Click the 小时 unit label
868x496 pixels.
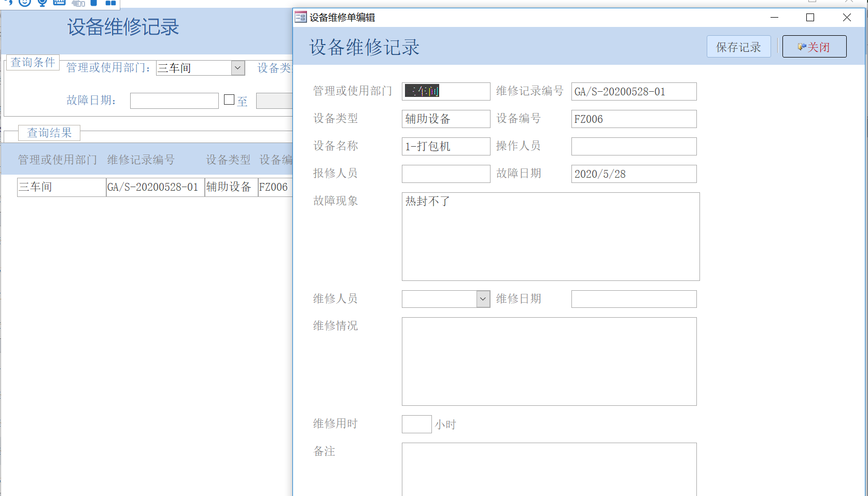click(445, 424)
